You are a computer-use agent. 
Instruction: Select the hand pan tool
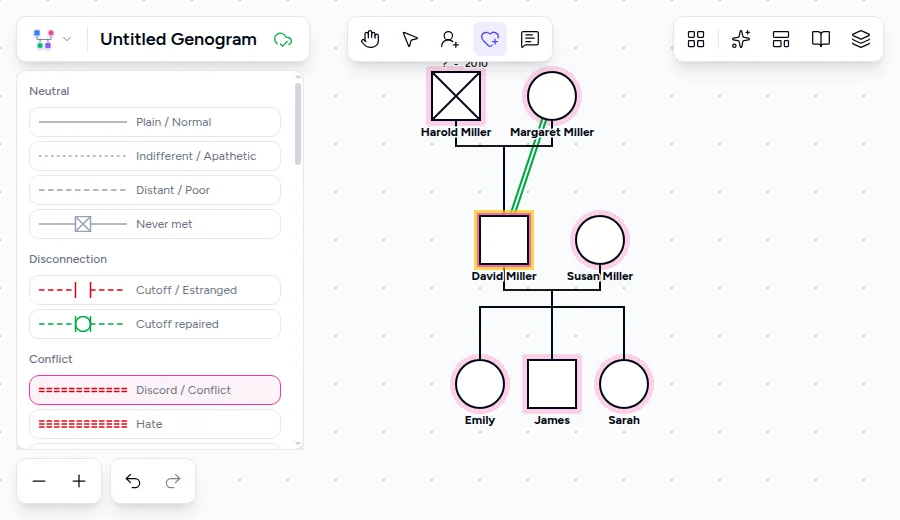point(370,39)
